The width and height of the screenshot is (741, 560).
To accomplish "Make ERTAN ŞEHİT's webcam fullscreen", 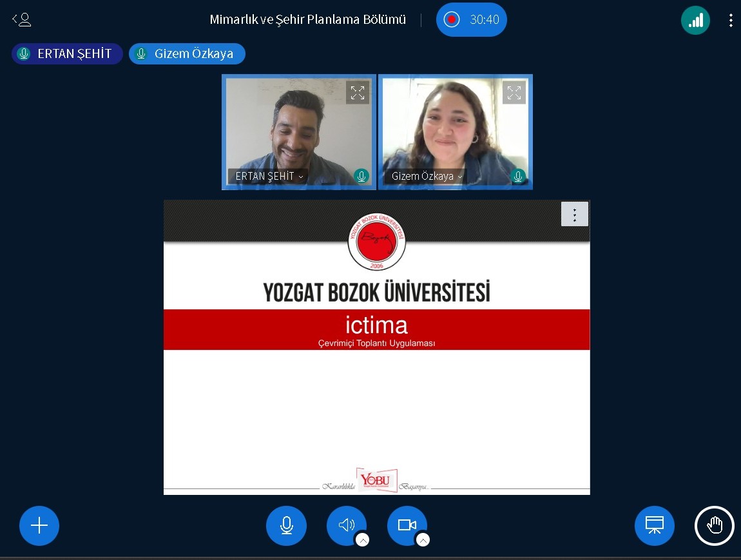I will coord(358,92).
